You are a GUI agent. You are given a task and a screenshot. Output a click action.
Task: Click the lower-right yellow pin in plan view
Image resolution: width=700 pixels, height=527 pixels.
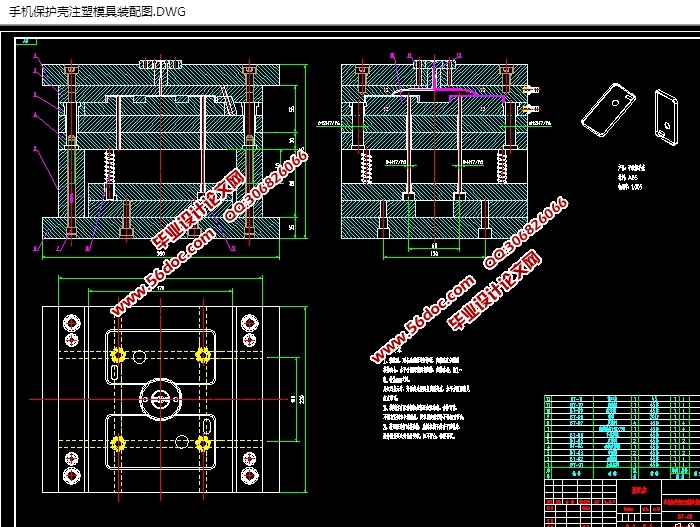tap(203, 443)
